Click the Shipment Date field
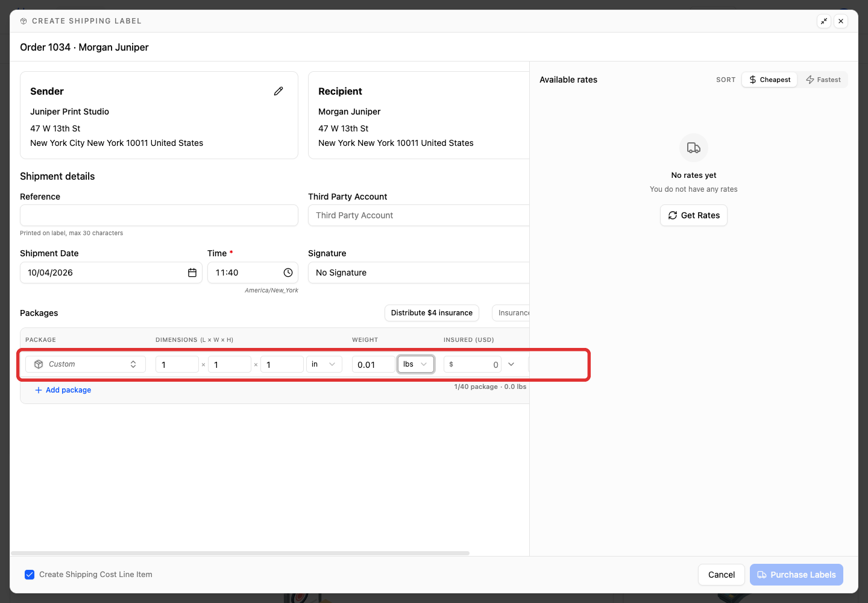 [111, 273]
